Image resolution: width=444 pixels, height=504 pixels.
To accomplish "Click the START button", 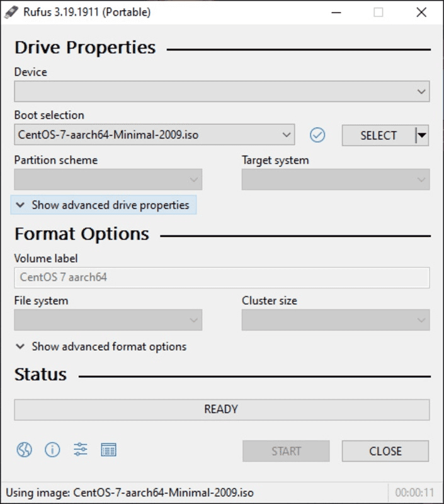I will (286, 451).
